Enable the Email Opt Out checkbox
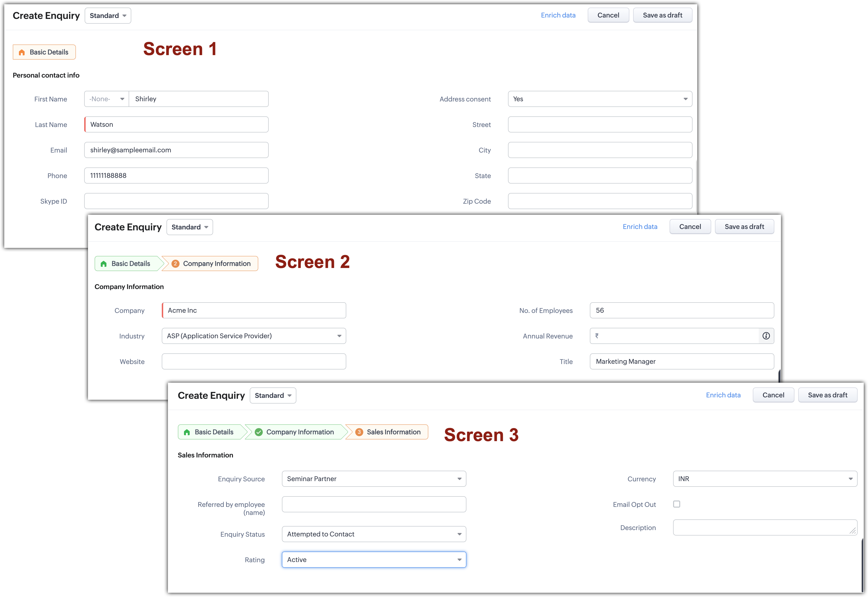Viewport: 868px width, 597px height. point(676,504)
